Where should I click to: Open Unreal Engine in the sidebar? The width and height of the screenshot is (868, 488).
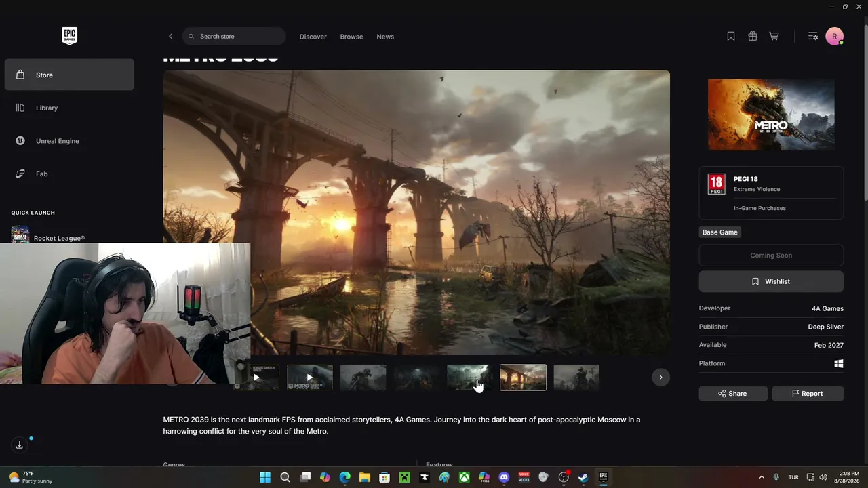click(x=69, y=141)
